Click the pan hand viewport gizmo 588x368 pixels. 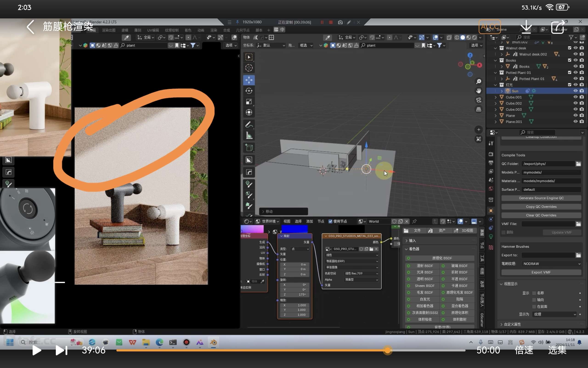click(479, 91)
